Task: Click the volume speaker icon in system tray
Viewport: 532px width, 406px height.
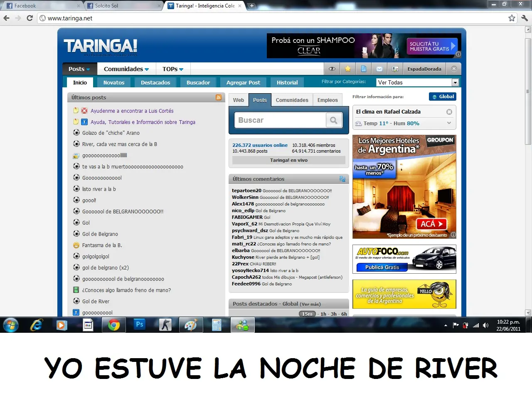Action: [485, 325]
